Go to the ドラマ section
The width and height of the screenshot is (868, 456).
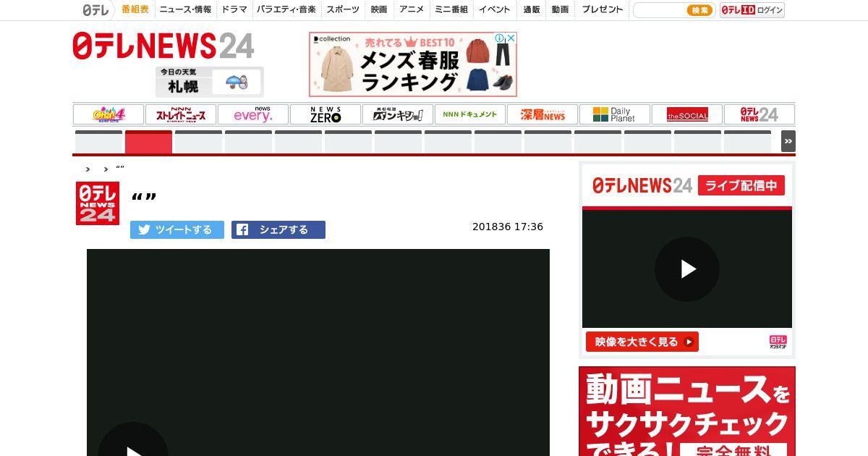pos(234,10)
